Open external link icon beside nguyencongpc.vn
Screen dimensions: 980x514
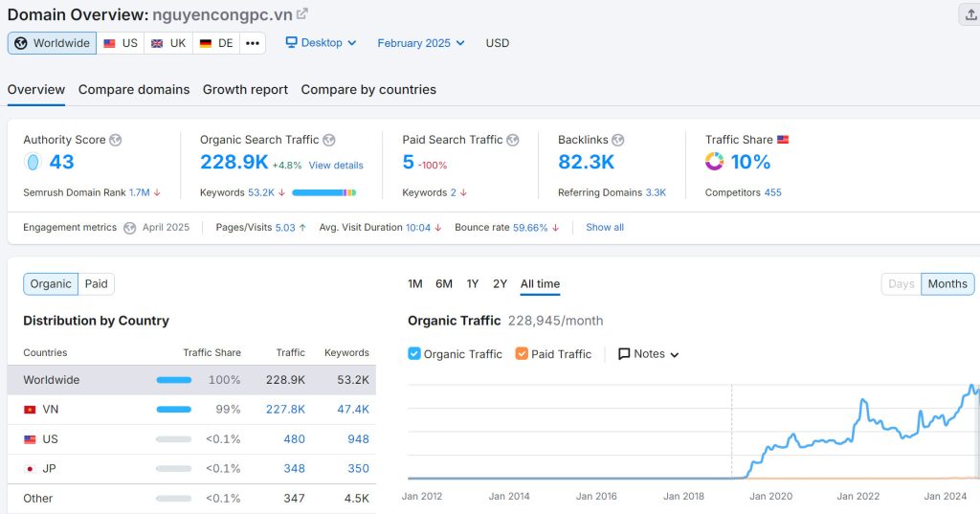301,13
